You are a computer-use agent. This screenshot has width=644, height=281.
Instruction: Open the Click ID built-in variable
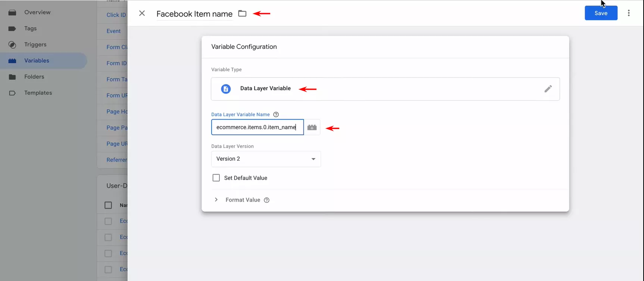tap(116, 15)
